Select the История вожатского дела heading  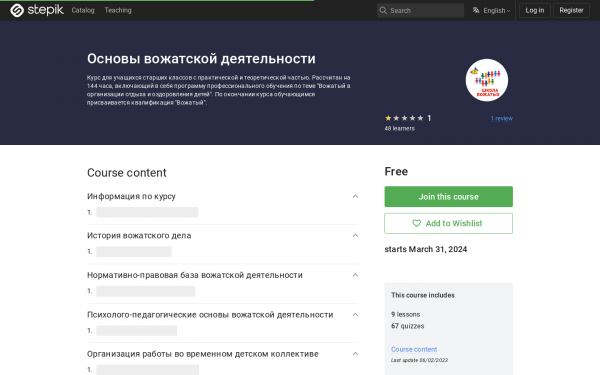[x=139, y=235]
